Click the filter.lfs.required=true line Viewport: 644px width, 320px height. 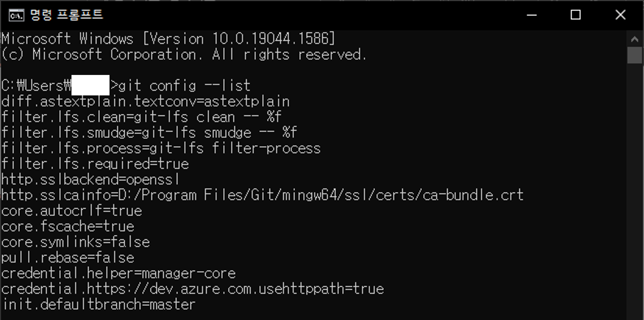95,164
